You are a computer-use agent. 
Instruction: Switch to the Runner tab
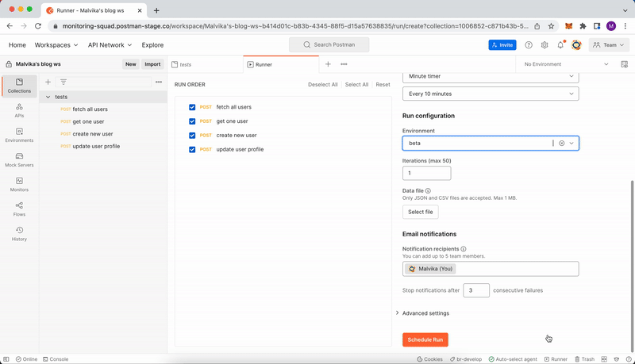coord(281,64)
